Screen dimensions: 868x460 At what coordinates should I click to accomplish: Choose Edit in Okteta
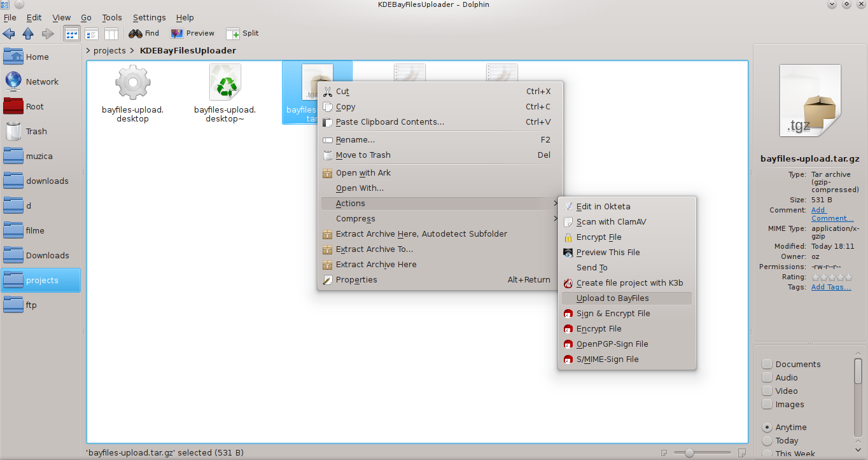click(627, 207)
